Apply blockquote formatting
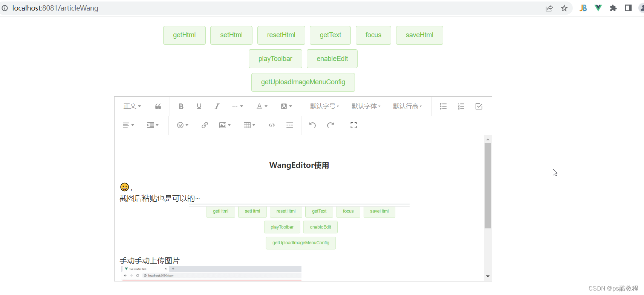This screenshot has height=295, width=644. [x=158, y=106]
